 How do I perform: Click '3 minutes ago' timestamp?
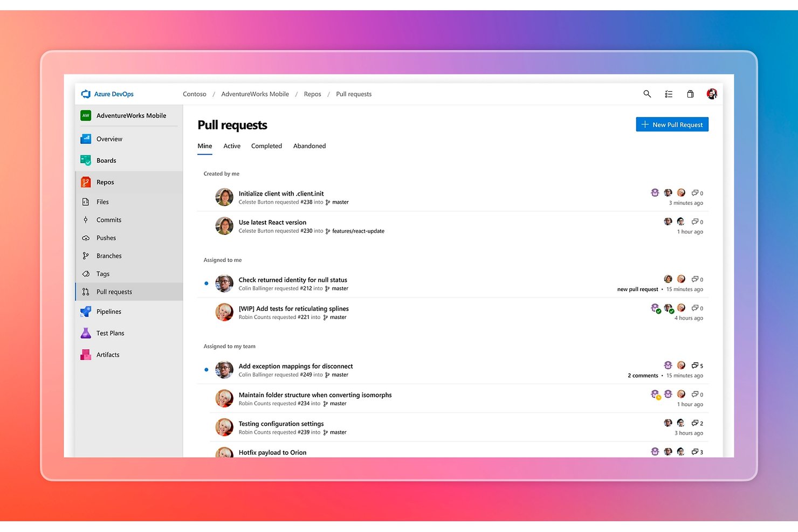coord(686,203)
